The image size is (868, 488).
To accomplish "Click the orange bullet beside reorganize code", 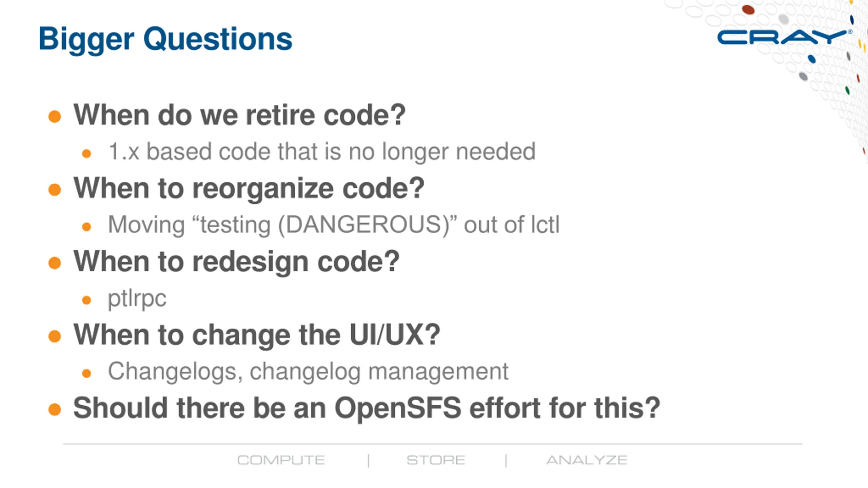I will (55, 190).
